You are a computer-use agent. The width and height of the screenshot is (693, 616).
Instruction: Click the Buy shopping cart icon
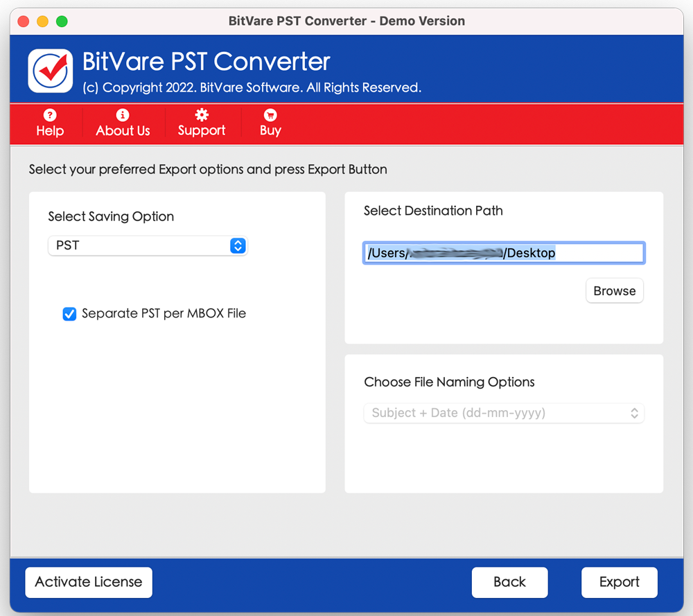[x=270, y=115]
